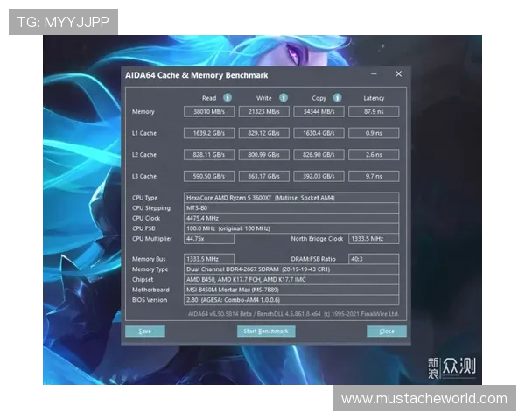Click the info icon beside Write
The width and height of the screenshot is (525, 420).
tap(283, 98)
